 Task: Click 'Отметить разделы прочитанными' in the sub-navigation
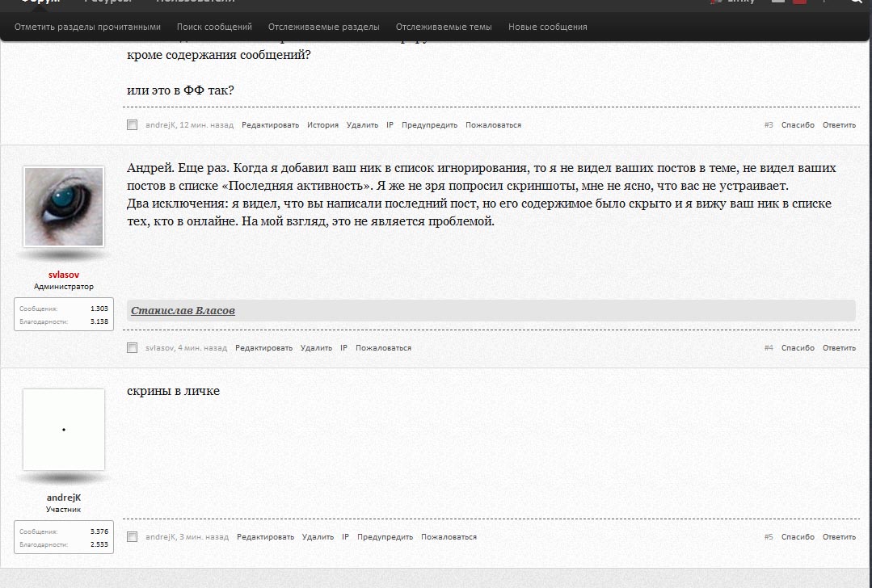click(x=87, y=27)
